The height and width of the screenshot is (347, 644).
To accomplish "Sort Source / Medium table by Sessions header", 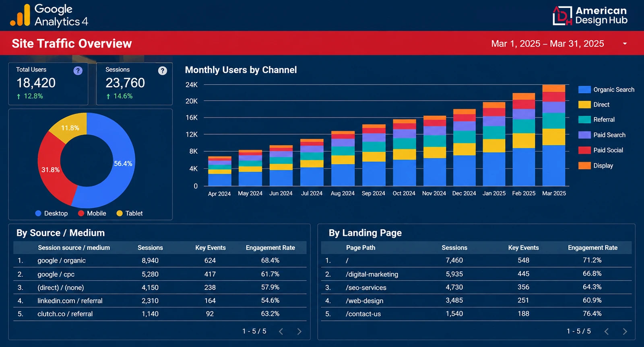I will pyautogui.click(x=150, y=248).
